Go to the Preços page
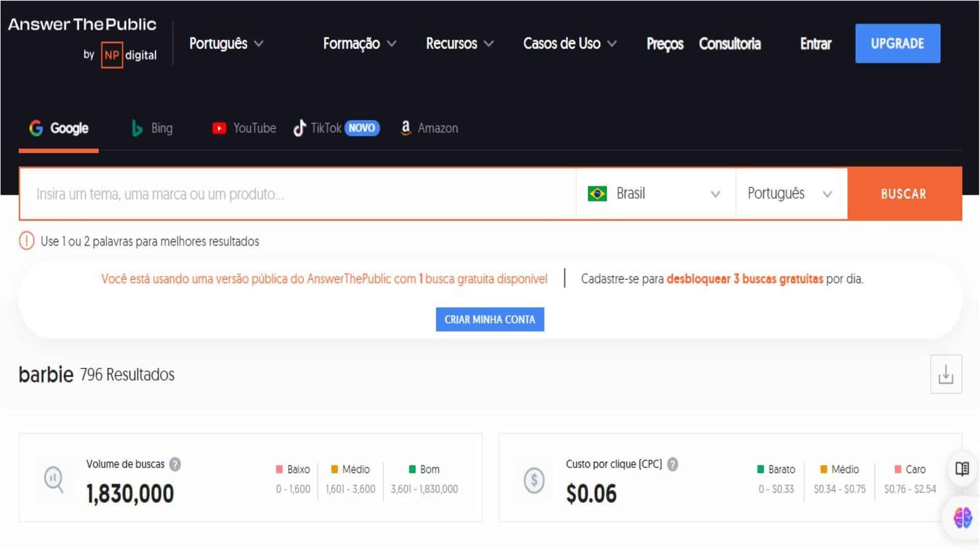 click(x=665, y=44)
